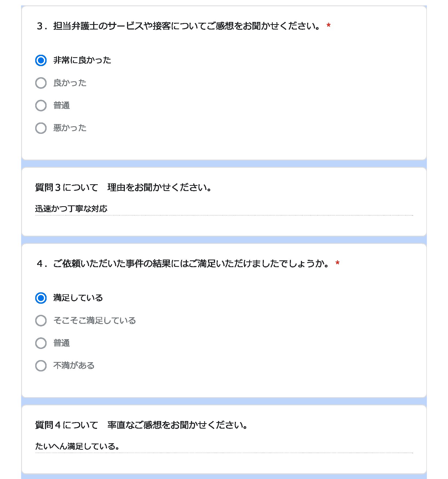The height and width of the screenshot is (479, 448).
Task: Choose そこそこ満足している radio button
Action: [41, 321]
